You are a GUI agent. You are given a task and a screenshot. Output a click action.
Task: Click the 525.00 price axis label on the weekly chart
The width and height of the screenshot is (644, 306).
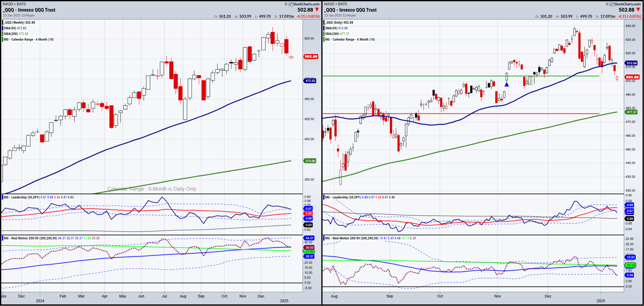point(309,39)
